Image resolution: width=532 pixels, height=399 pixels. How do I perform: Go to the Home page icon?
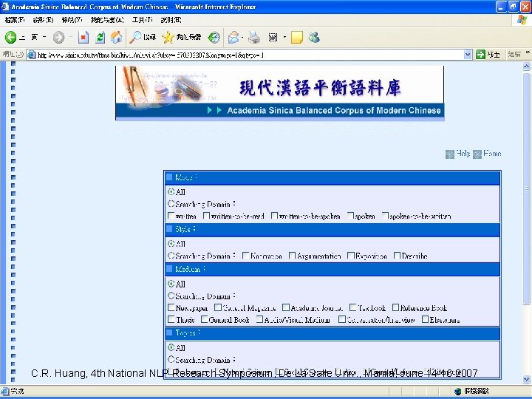point(117,38)
